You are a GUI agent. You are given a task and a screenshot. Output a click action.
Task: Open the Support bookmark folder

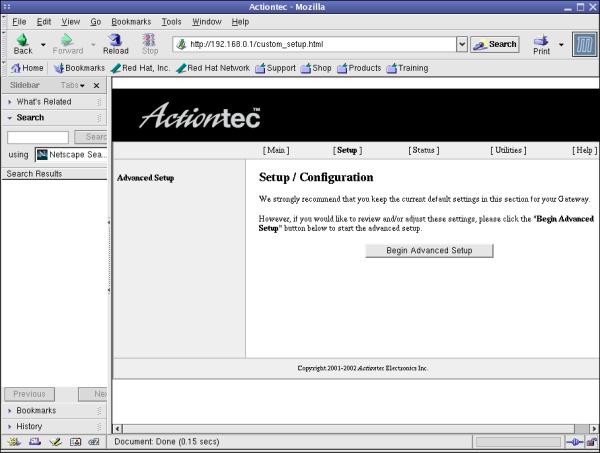tap(276, 68)
